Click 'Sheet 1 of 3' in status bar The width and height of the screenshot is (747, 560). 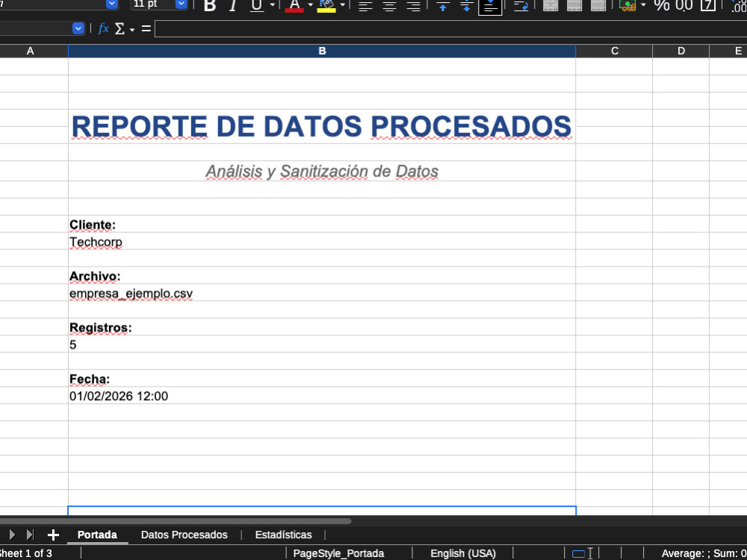click(x=25, y=553)
